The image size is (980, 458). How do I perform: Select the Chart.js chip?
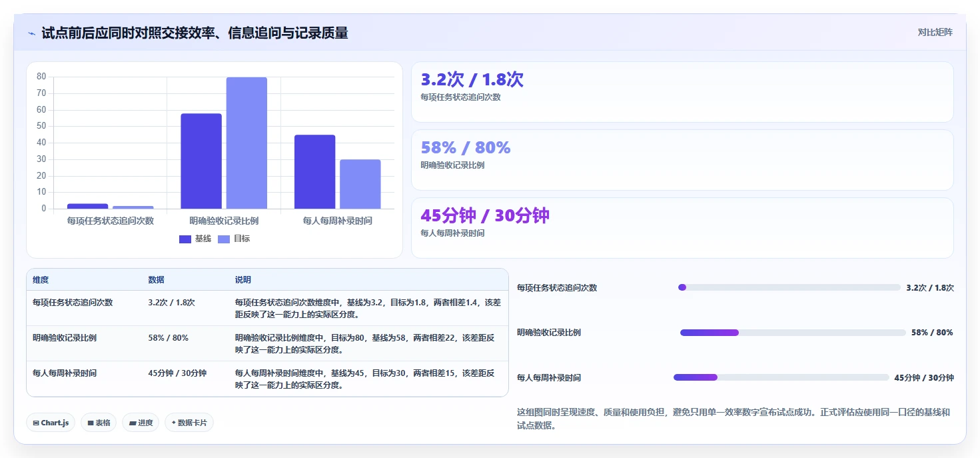click(51, 423)
